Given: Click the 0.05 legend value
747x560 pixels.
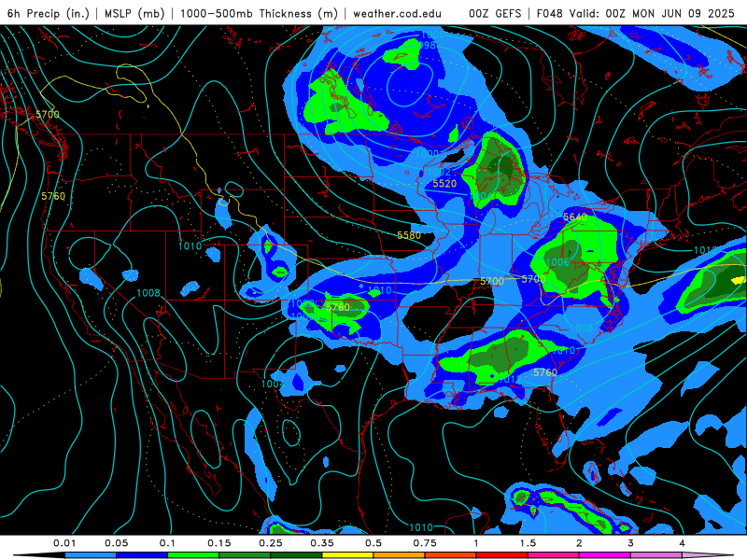Looking at the screenshot, I should pyautogui.click(x=116, y=543).
